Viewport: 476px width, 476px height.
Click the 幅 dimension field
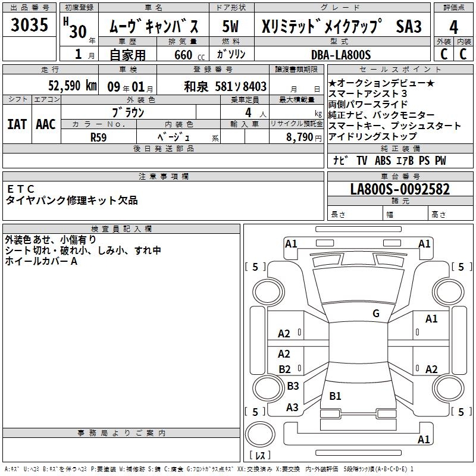(x=405, y=214)
